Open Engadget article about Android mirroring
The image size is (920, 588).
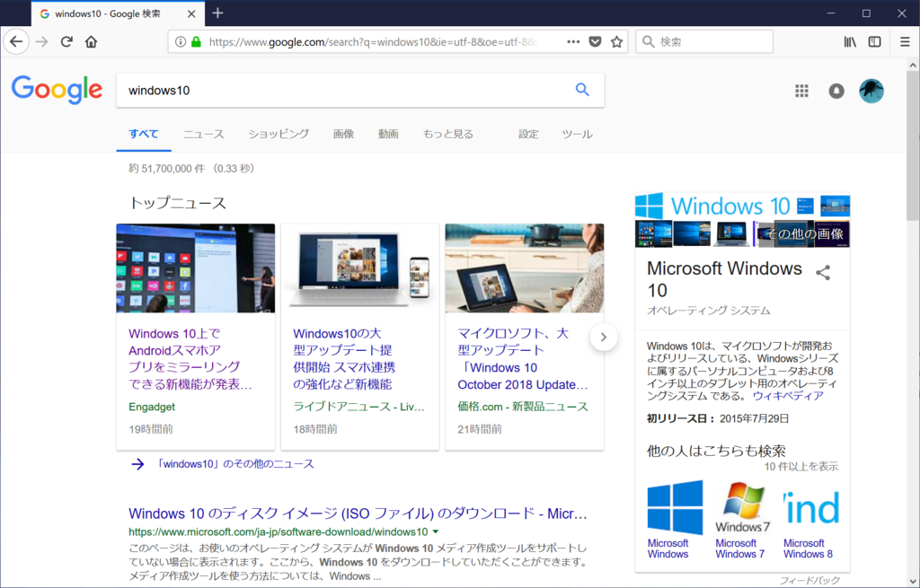coord(190,359)
